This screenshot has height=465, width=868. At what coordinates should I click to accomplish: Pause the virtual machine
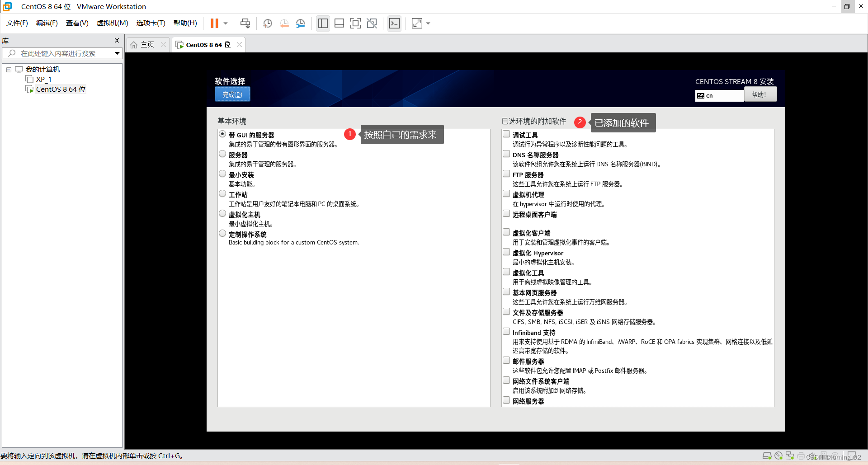pyautogui.click(x=215, y=23)
